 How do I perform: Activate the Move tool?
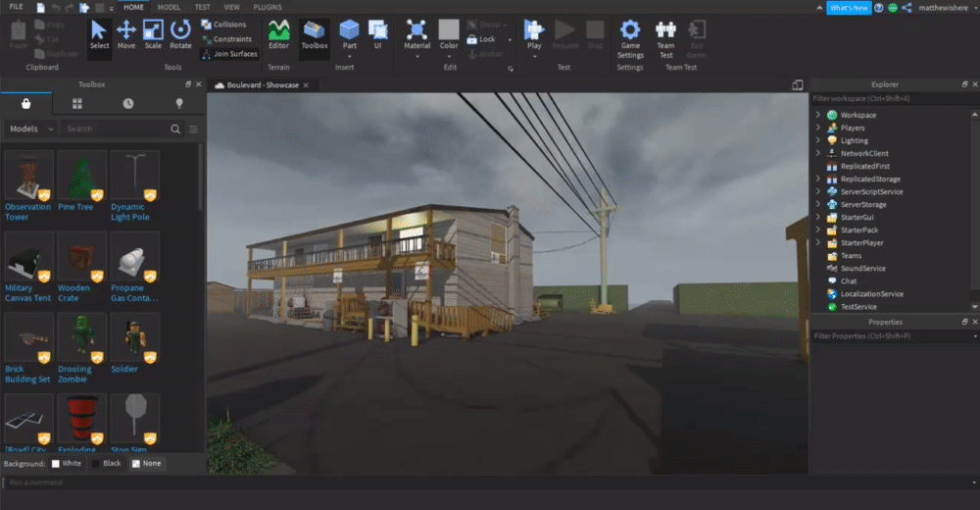[x=126, y=35]
